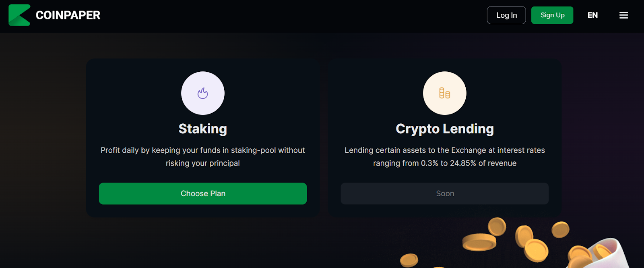Click the lone gold coin at the bottom left of the pile
This screenshot has width=644, height=268.
[x=409, y=260]
